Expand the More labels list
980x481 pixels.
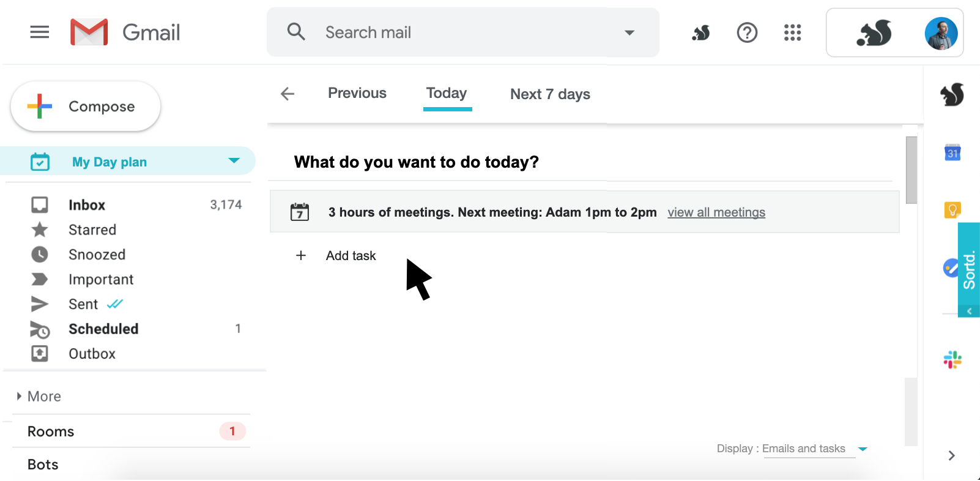click(39, 397)
